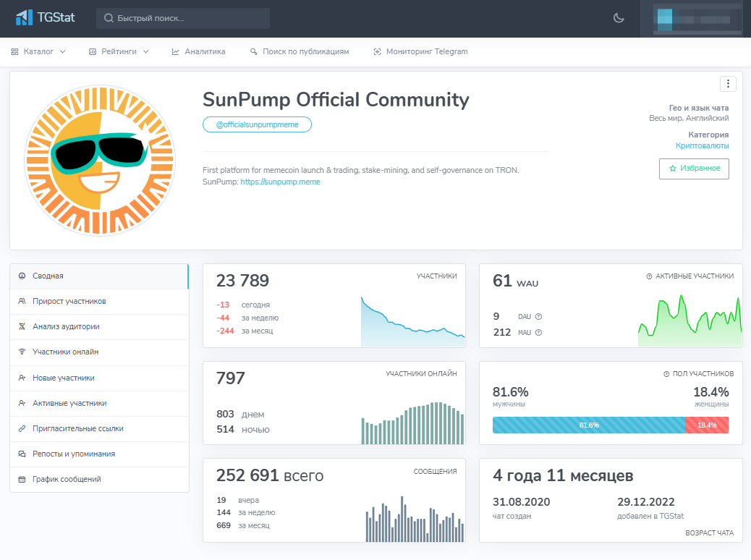Open the @officialsunpumpmeme handle link
The width and height of the screenshot is (751, 560).
pyautogui.click(x=257, y=124)
